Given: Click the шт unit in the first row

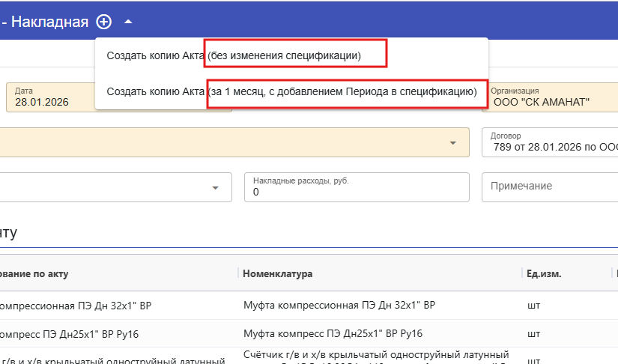Looking at the screenshot, I should tap(533, 306).
